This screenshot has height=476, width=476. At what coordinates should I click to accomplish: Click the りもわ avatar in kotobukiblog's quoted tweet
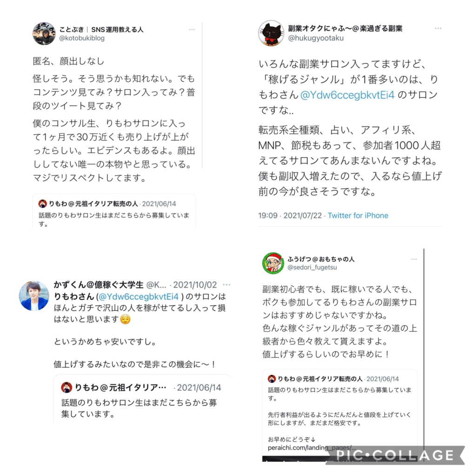42,204
